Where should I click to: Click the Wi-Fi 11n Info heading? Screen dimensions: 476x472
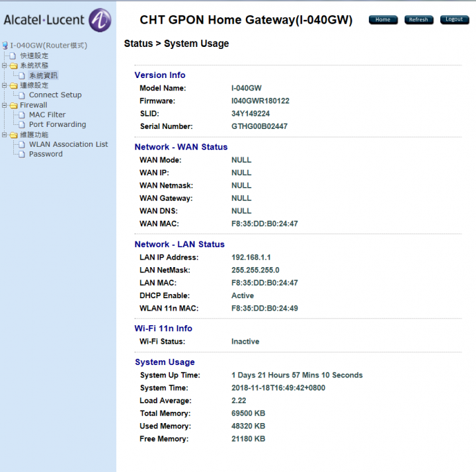pos(163,329)
